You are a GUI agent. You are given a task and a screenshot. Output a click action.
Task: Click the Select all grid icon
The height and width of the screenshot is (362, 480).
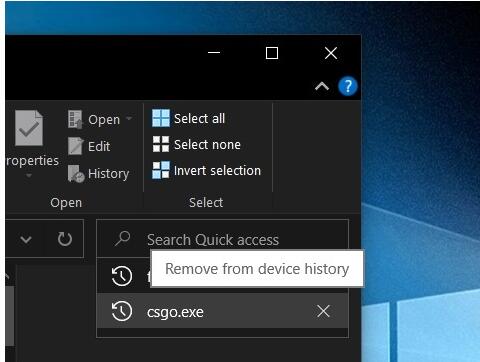point(161,118)
